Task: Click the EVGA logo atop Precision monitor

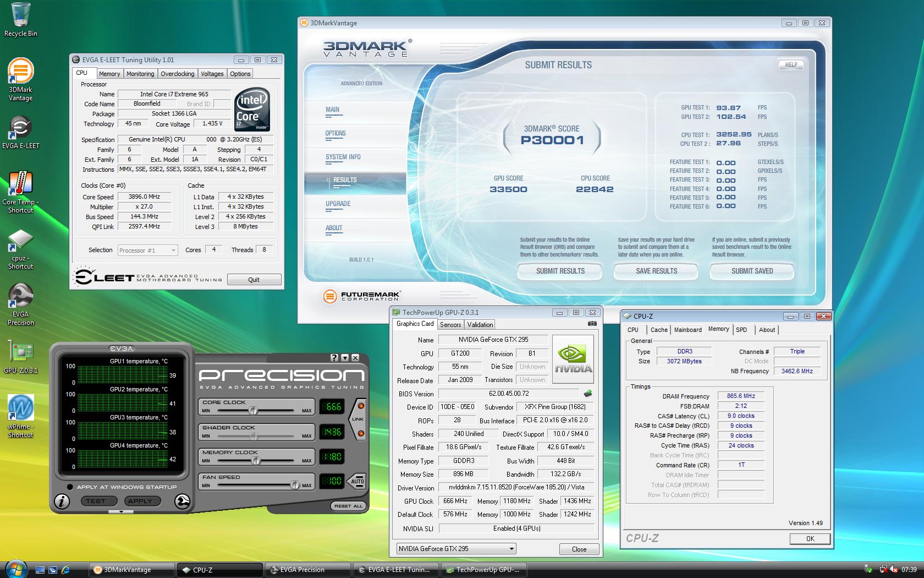Action: coord(122,348)
